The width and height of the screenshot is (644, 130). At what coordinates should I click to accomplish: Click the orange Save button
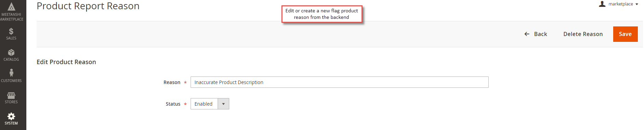click(x=625, y=34)
